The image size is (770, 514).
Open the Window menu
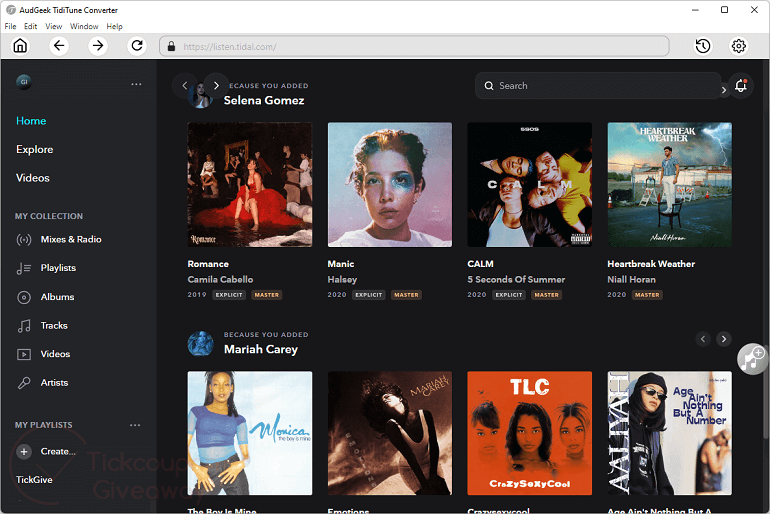tap(84, 27)
